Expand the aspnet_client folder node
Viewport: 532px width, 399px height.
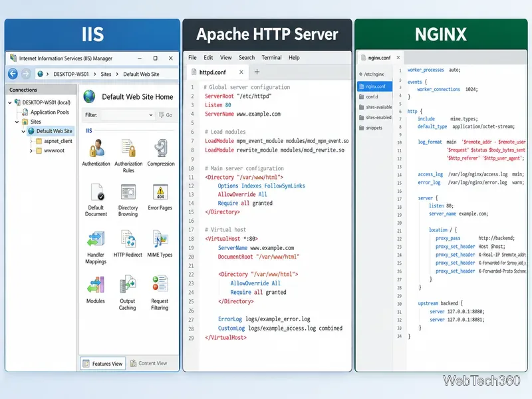(x=31, y=141)
